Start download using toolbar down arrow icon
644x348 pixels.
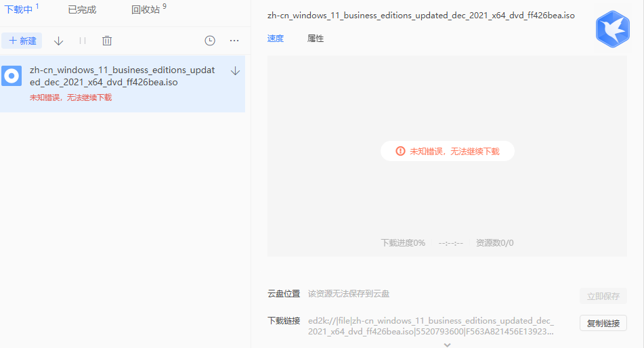[59, 41]
